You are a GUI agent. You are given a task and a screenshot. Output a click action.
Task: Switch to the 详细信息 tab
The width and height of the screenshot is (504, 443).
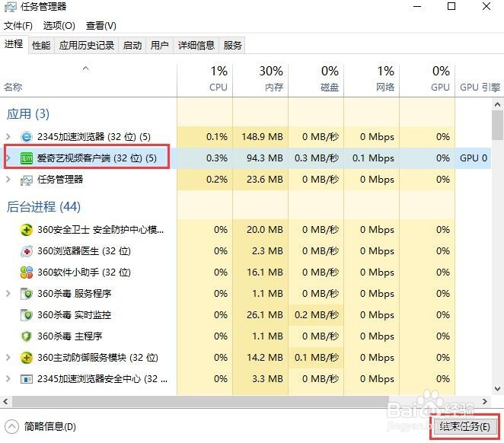pos(196,46)
